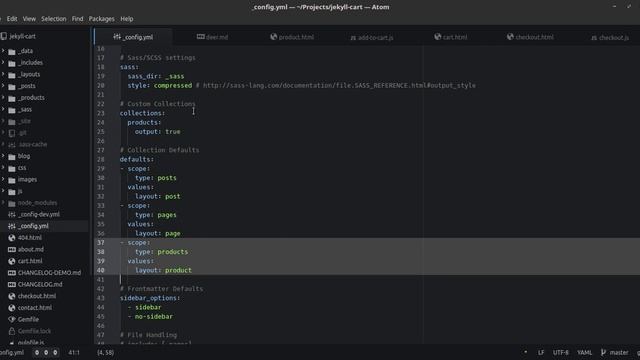
Task: Click the globe icon on checkout.html tab
Action: [x=510, y=37]
